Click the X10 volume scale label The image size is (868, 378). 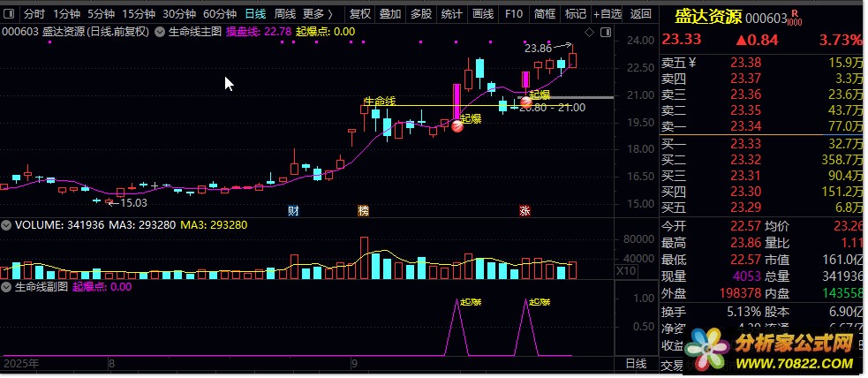click(x=625, y=271)
